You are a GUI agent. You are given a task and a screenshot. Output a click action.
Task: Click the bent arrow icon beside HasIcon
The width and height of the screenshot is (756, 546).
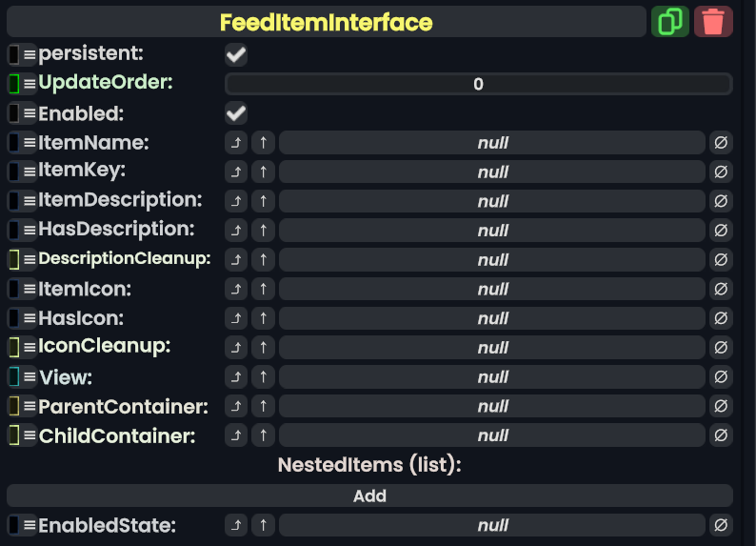(236, 318)
